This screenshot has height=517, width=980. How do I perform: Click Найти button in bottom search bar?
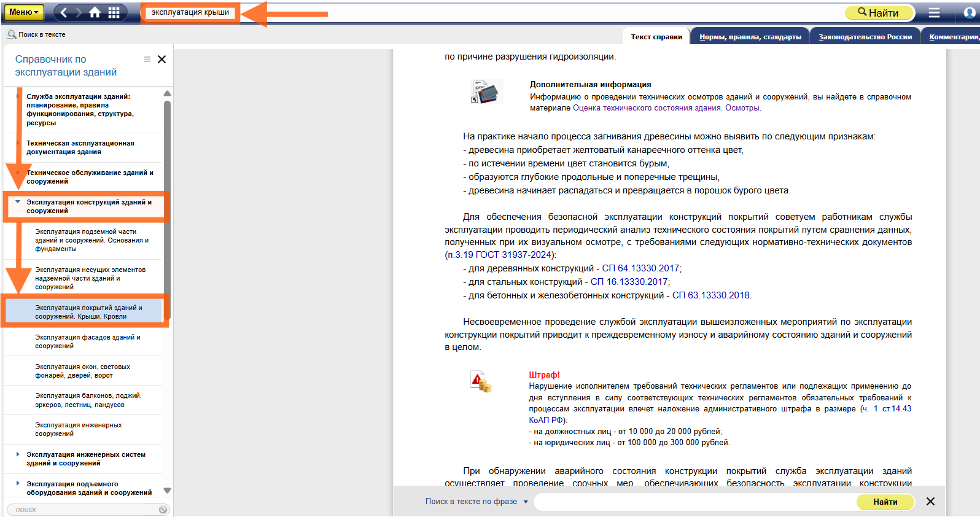coord(885,502)
